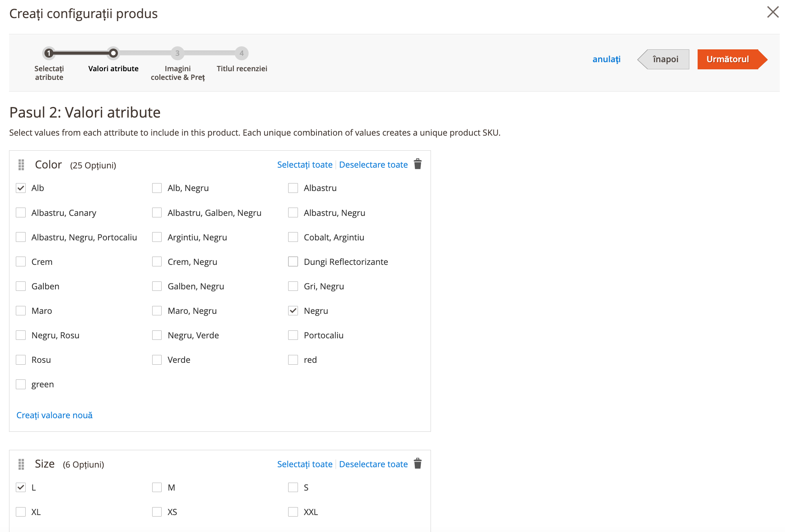
Task: Enable the Crem, Negru checkbox
Action: (x=157, y=262)
